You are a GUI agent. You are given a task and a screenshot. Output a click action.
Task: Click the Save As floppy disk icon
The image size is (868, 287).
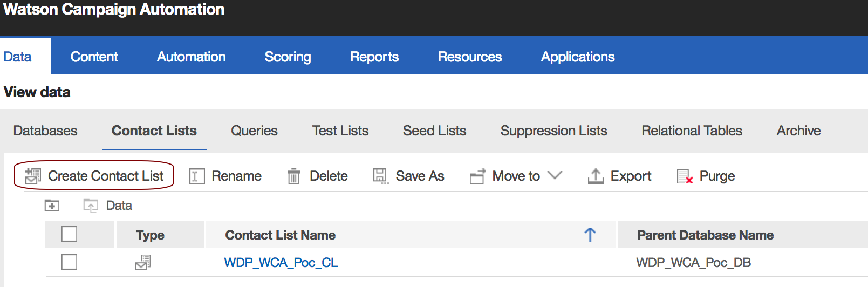click(381, 176)
